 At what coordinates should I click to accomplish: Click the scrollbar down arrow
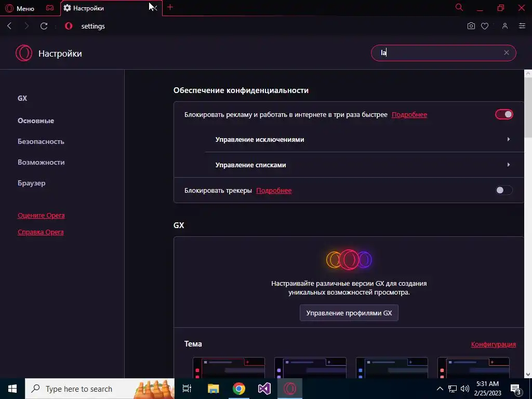point(528,374)
